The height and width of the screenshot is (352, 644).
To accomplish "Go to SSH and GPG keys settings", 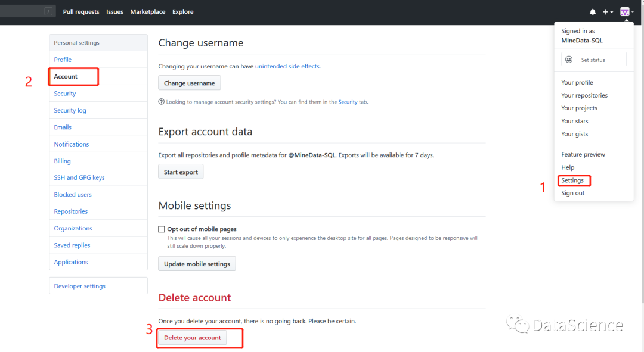I will pos(79,177).
